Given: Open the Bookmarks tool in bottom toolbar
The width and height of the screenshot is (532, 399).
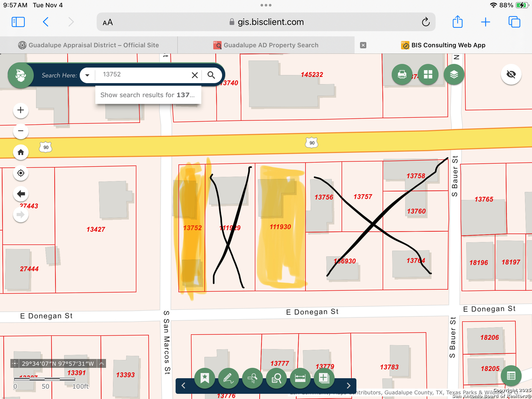Looking at the screenshot, I should 205,378.
